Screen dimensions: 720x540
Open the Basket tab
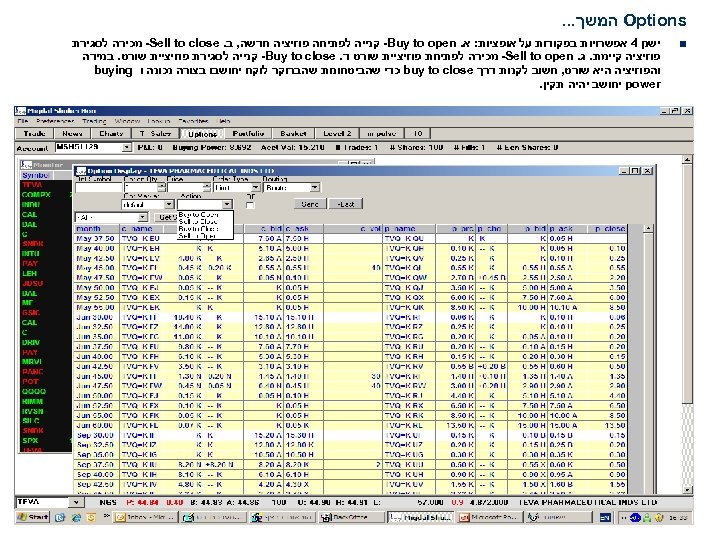point(293,134)
